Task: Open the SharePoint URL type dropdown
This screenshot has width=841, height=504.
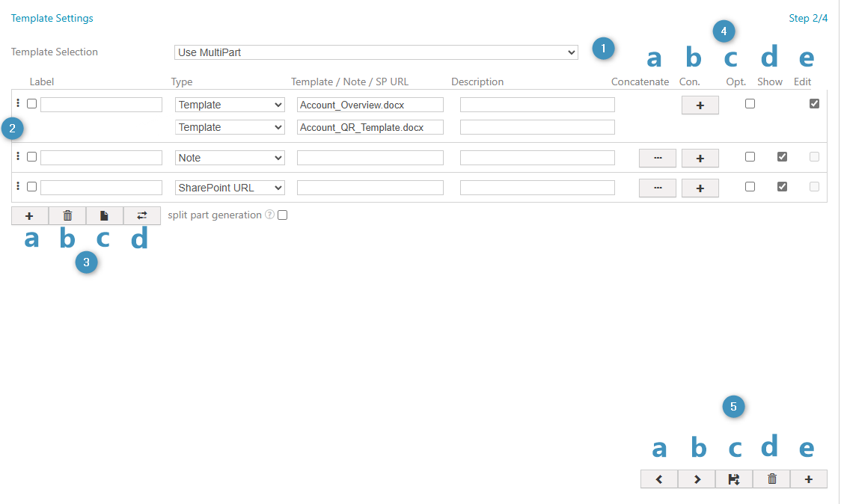Action: 230,188
